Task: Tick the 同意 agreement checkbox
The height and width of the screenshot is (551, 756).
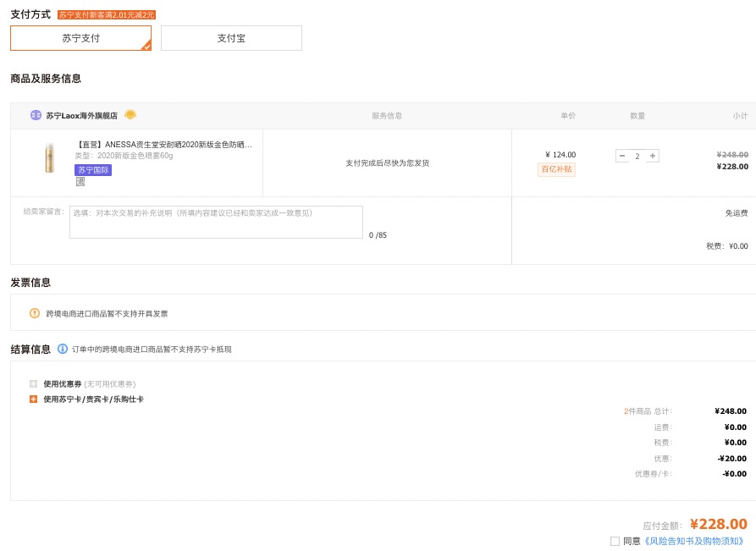Action: [615, 541]
